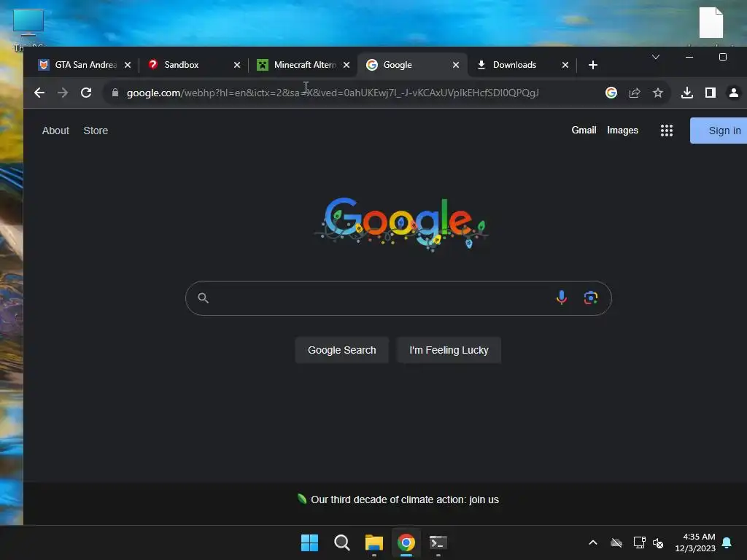The height and width of the screenshot is (560, 747).
Task: Click the forward navigation arrow
Action: (x=63, y=93)
